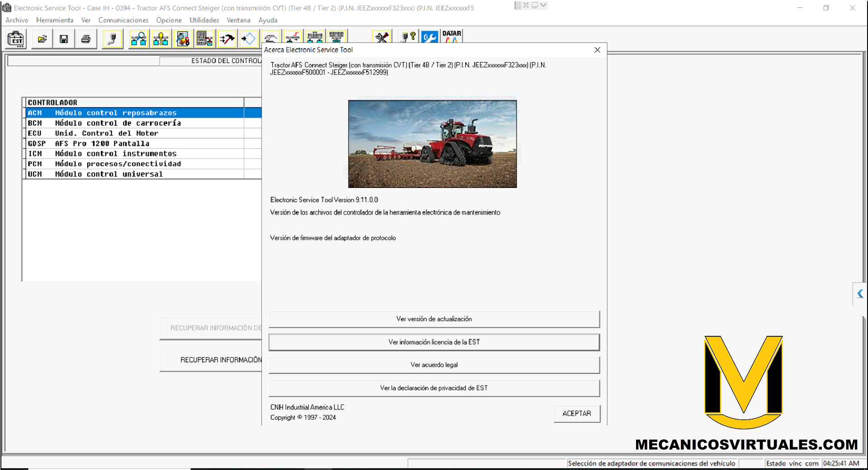Screen dimensions: 868x470
Task: Restore the main application window
Action: (x=826, y=8)
